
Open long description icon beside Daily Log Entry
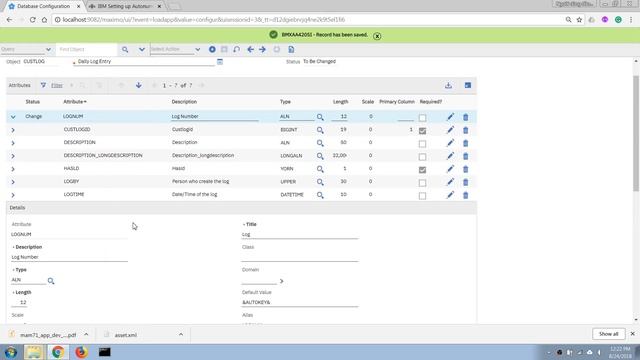[220, 62]
